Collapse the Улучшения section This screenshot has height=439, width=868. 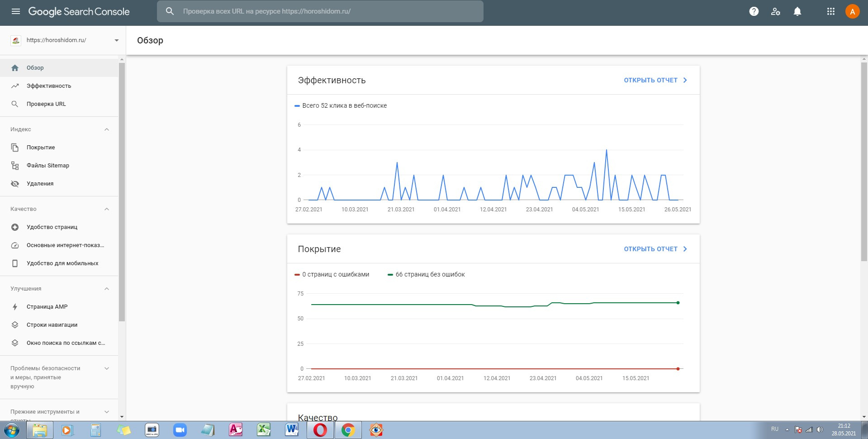click(107, 289)
